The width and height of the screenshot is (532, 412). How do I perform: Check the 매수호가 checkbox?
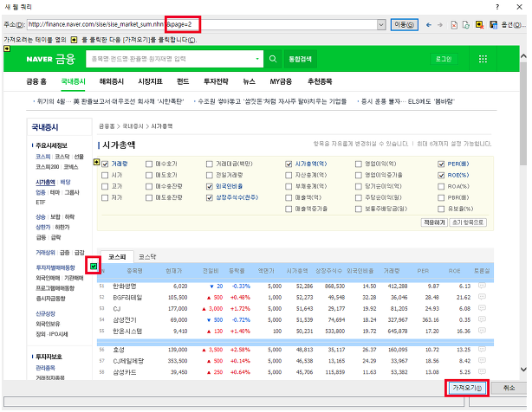tap(149, 164)
